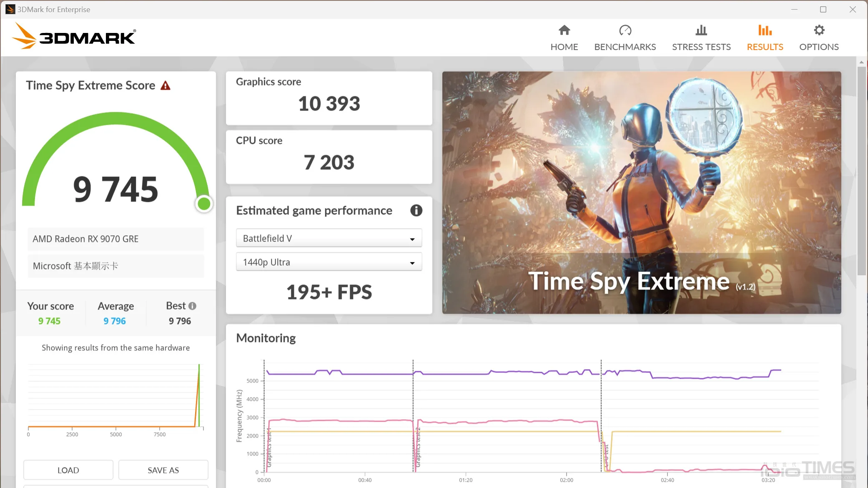This screenshot has height=488, width=868.
Task: Go to the STRESS TESTS tab
Action: (701, 38)
